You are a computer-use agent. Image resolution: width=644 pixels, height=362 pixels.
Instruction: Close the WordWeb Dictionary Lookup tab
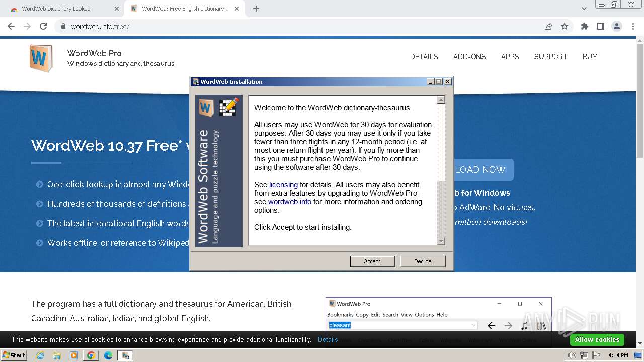coord(117,9)
